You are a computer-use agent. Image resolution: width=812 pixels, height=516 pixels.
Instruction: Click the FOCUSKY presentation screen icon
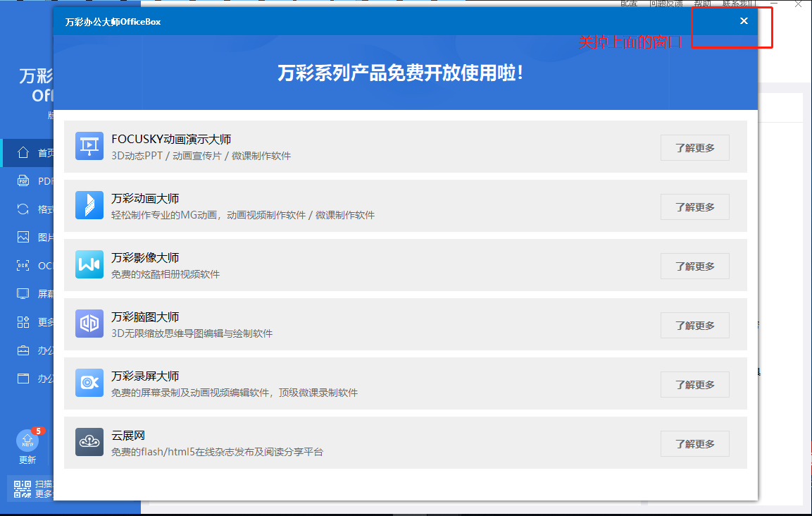(x=89, y=146)
